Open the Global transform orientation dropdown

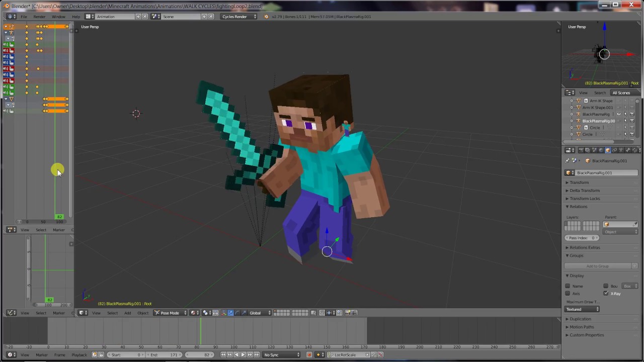260,313
